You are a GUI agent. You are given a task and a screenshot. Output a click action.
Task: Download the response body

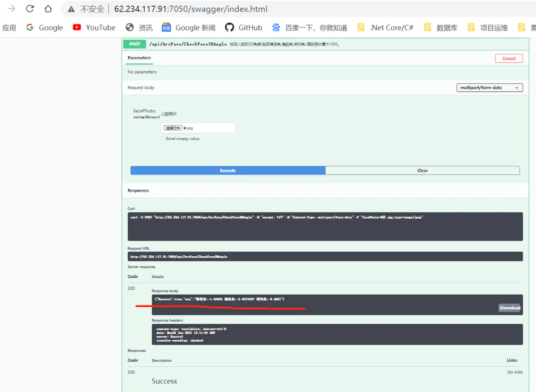coord(509,308)
